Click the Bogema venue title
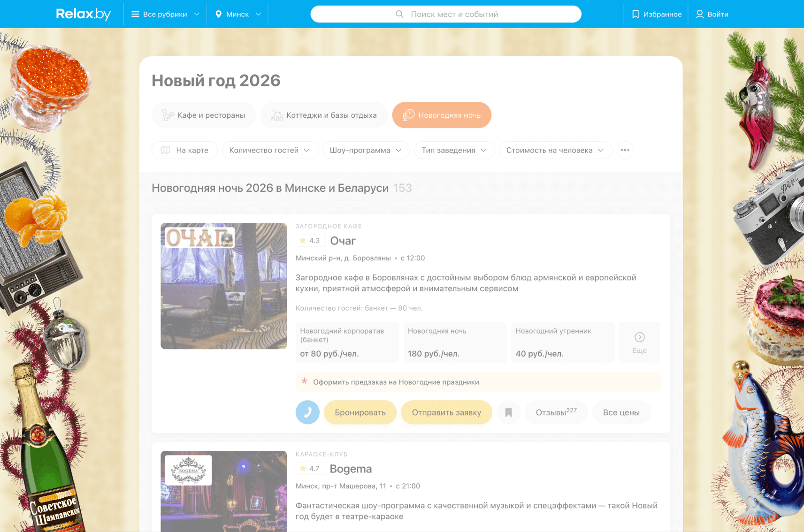 [351, 469]
